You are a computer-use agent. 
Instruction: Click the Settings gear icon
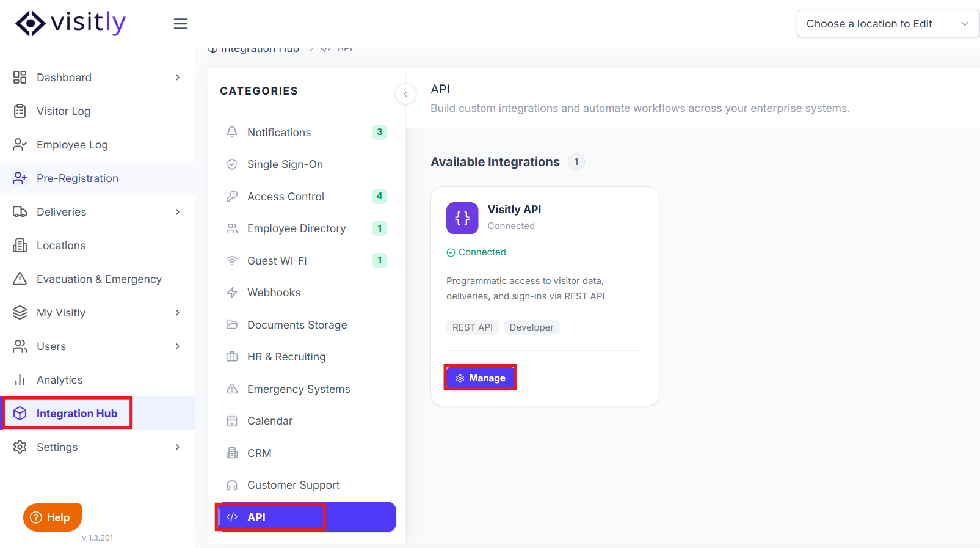click(20, 447)
